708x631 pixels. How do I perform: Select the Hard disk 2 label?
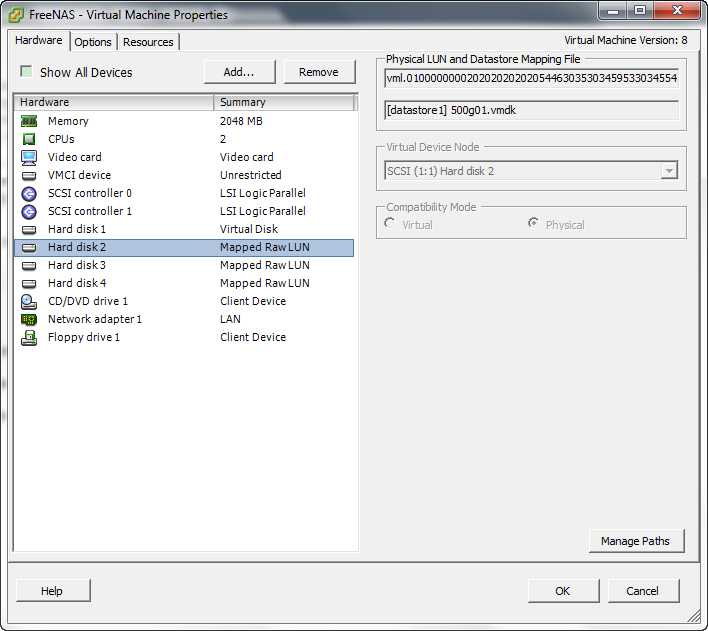coord(77,248)
